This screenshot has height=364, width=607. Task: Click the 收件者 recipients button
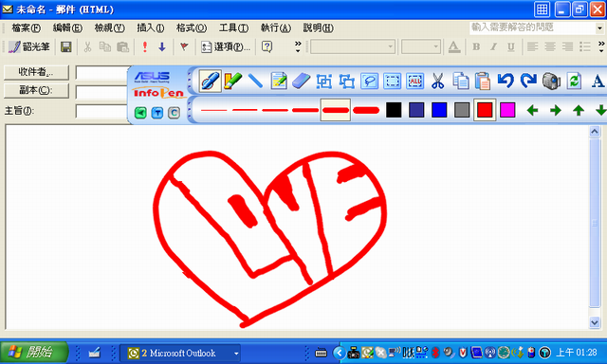point(36,72)
